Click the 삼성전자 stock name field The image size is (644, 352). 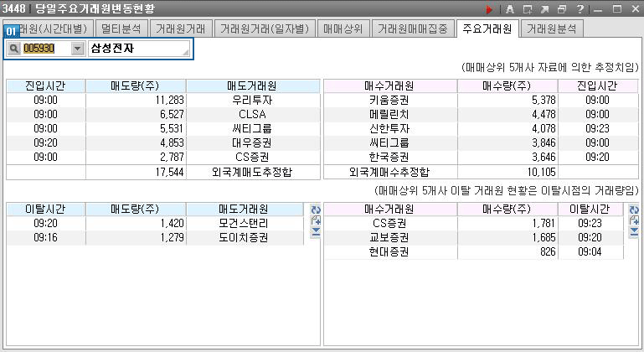[138, 49]
